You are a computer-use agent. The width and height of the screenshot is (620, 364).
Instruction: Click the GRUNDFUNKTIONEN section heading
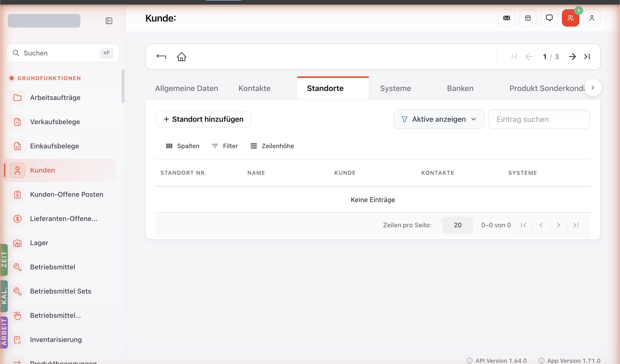click(x=49, y=78)
